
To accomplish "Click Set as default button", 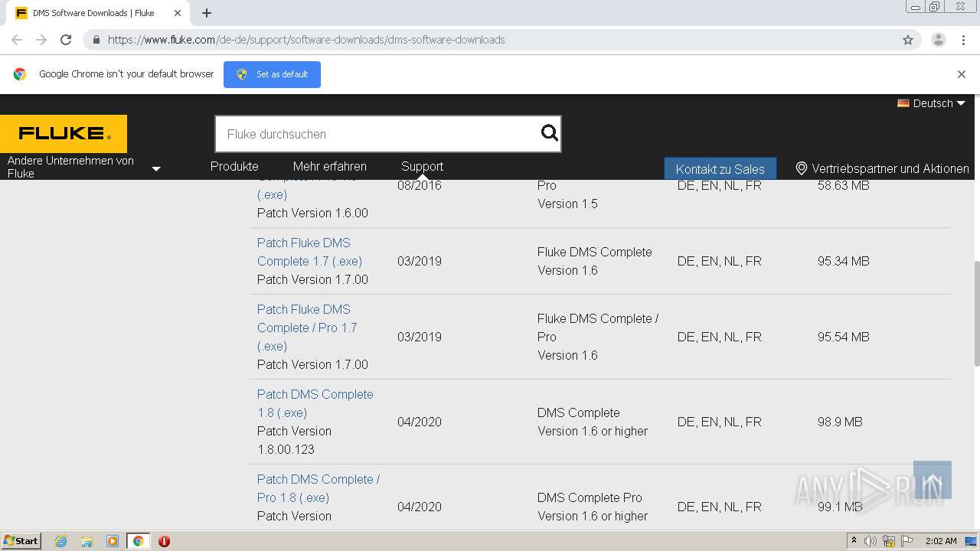I will pyautogui.click(x=272, y=74).
